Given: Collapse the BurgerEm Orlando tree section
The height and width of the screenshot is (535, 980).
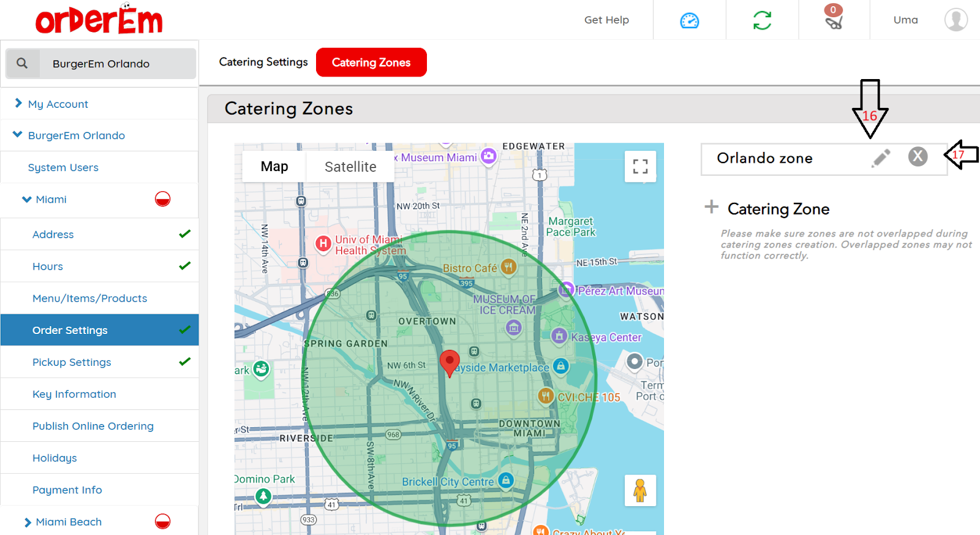Looking at the screenshot, I should click(18, 135).
